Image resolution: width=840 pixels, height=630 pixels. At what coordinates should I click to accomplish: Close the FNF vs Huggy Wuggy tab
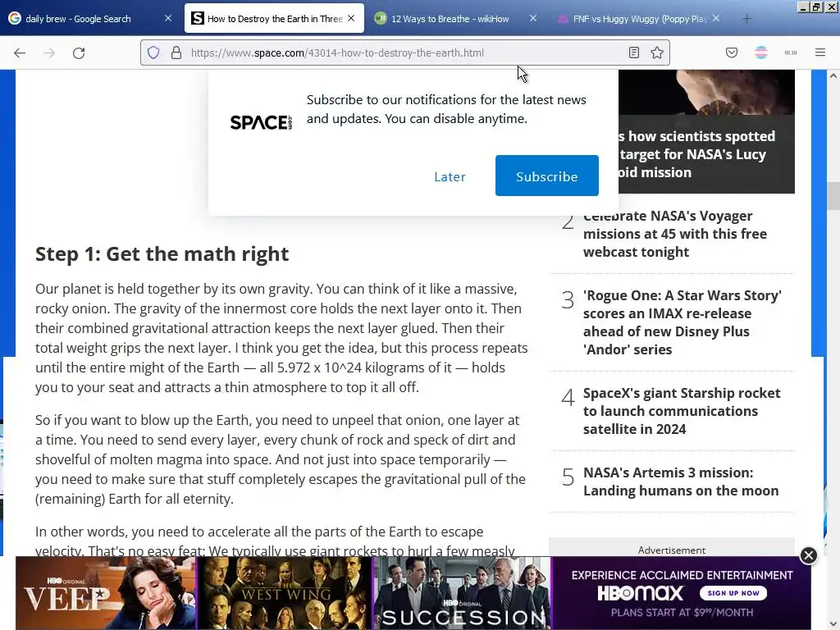coord(716,18)
